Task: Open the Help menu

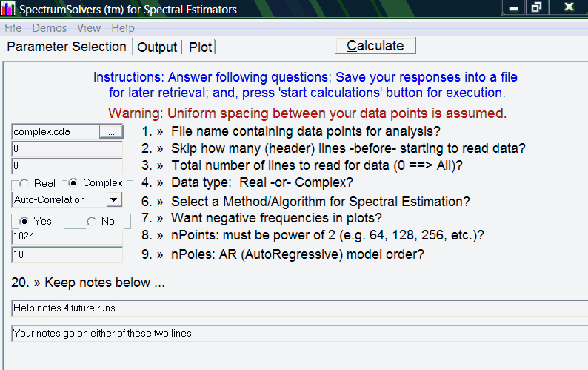Action: pyautogui.click(x=123, y=28)
